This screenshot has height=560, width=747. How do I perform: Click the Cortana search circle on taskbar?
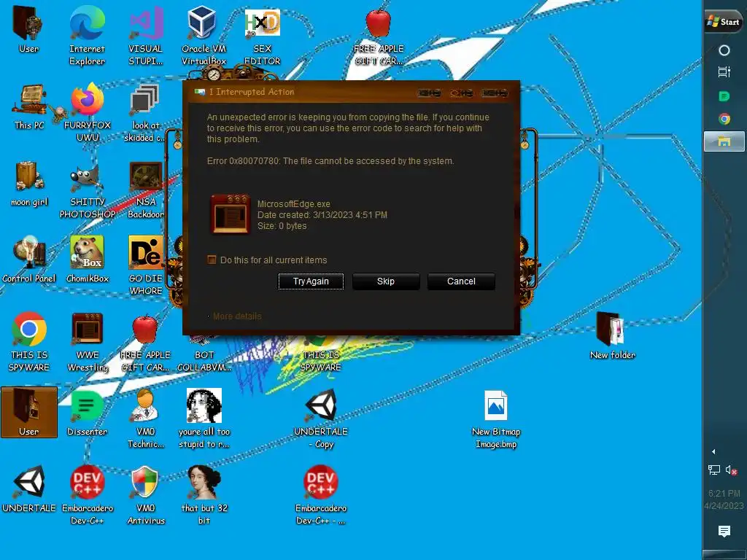click(x=724, y=50)
